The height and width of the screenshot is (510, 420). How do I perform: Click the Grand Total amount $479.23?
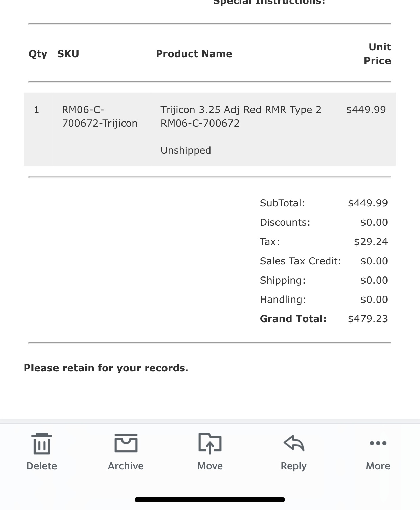click(x=368, y=319)
